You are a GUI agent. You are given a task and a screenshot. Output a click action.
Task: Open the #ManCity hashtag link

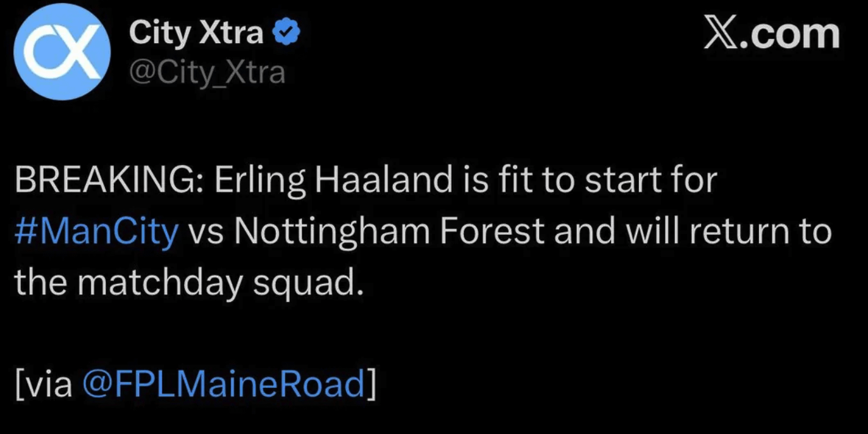[96, 232]
